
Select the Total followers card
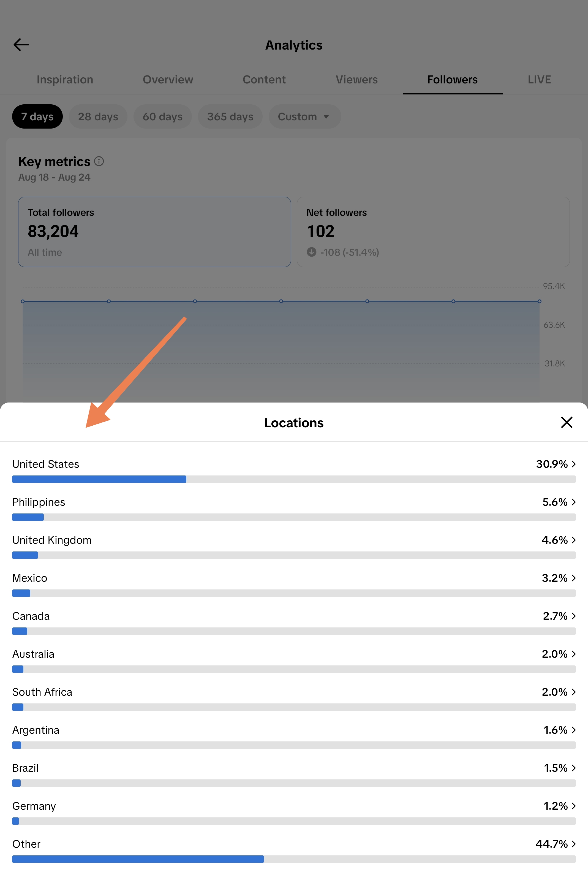(154, 232)
